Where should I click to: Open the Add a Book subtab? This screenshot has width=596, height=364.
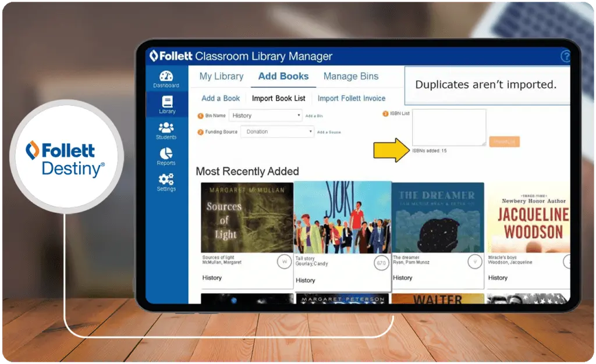pyautogui.click(x=221, y=98)
